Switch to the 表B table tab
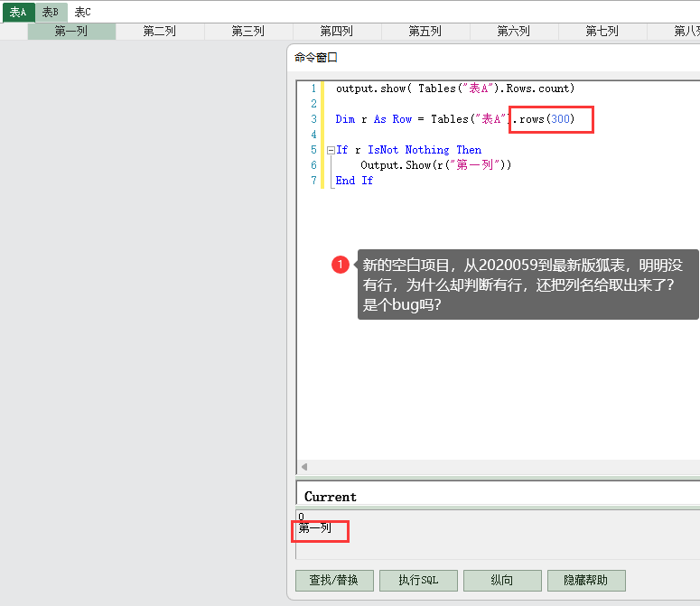The image size is (700, 606). click(x=51, y=12)
